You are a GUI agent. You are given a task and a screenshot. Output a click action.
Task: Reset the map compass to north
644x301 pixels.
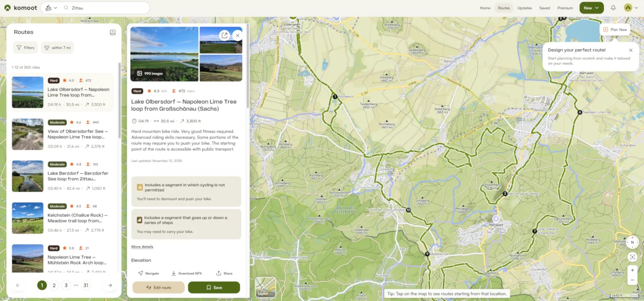point(632,242)
